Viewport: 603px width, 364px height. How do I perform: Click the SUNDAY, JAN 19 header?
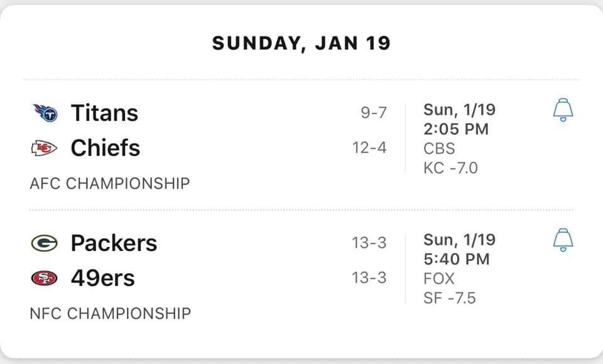[x=301, y=43]
